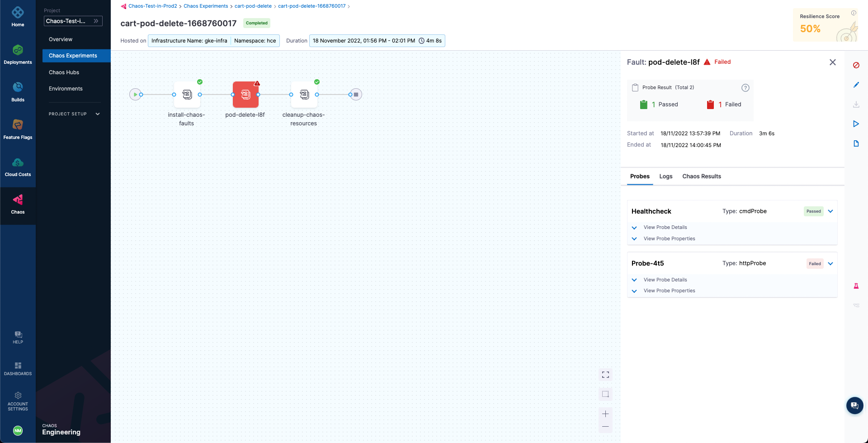Click cart-pod-delete breadcrumb link

coord(253,6)
